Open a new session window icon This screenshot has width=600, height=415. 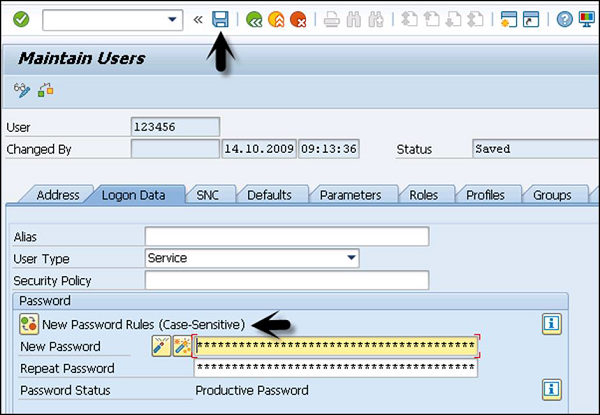coord(509,20)
